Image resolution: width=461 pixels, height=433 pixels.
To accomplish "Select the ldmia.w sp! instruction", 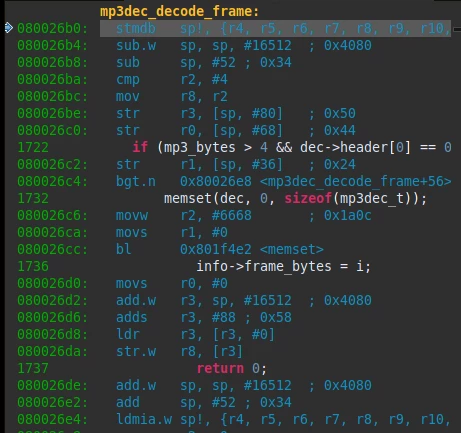I will 284,420.
